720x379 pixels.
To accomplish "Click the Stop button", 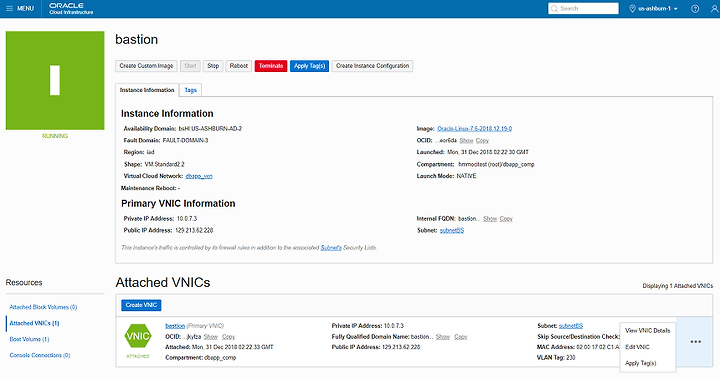I will [x=213, y=66].
